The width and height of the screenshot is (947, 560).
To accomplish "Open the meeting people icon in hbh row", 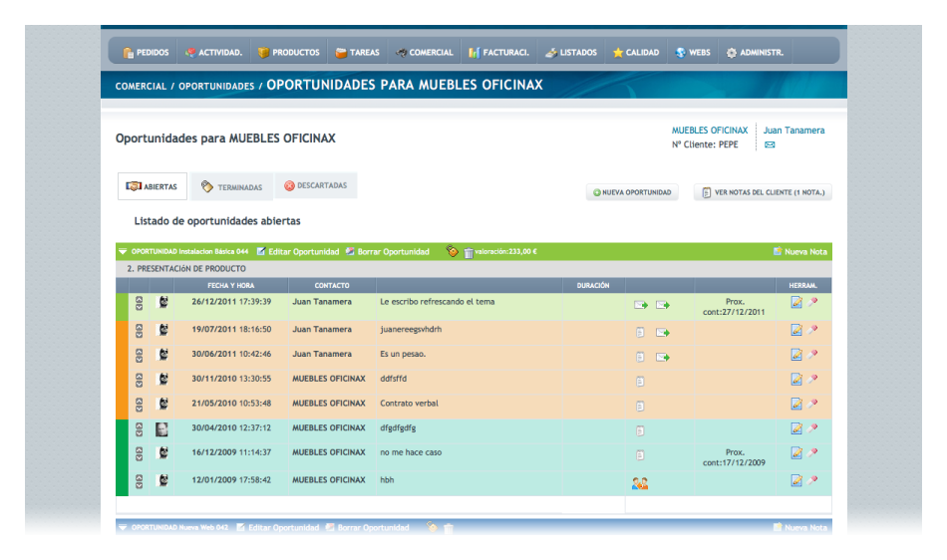I will tap(640, 483).
